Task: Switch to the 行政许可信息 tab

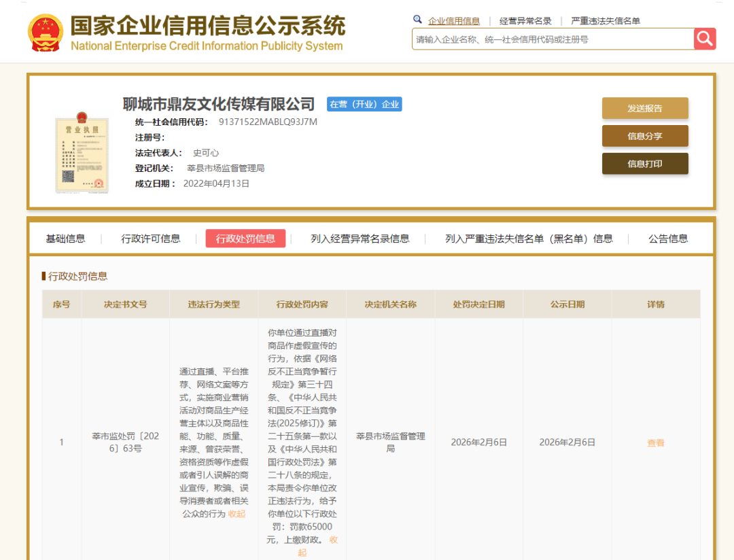Action: point(150,239)
